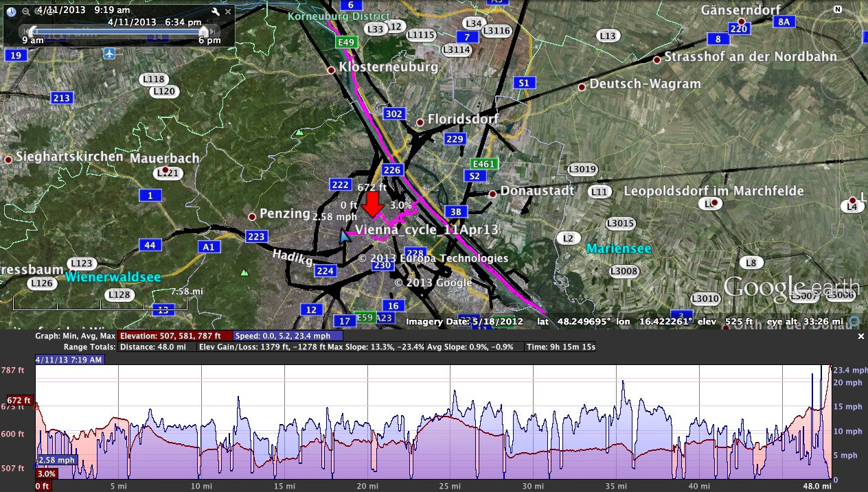Click road shield 224
This screenshot has width=868, height=492.
pyautogui.click(x=325, y=271)
